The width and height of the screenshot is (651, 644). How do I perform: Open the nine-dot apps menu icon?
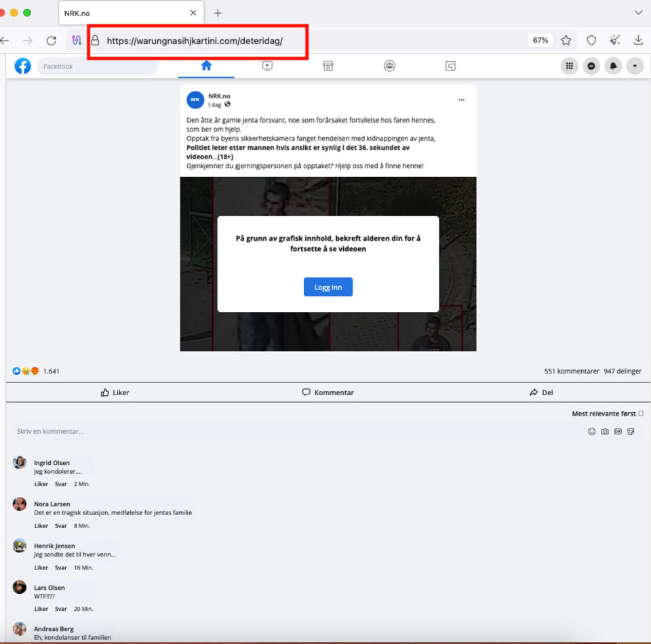pyautogui.click(x=570, y=66)
